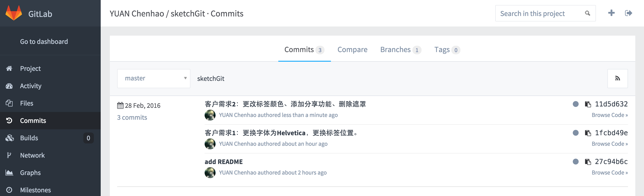Viewport: 644px width, 196px height.
Task: Click Browse Code for commit 27c94b6c
Action: click(x=609, y=173)
